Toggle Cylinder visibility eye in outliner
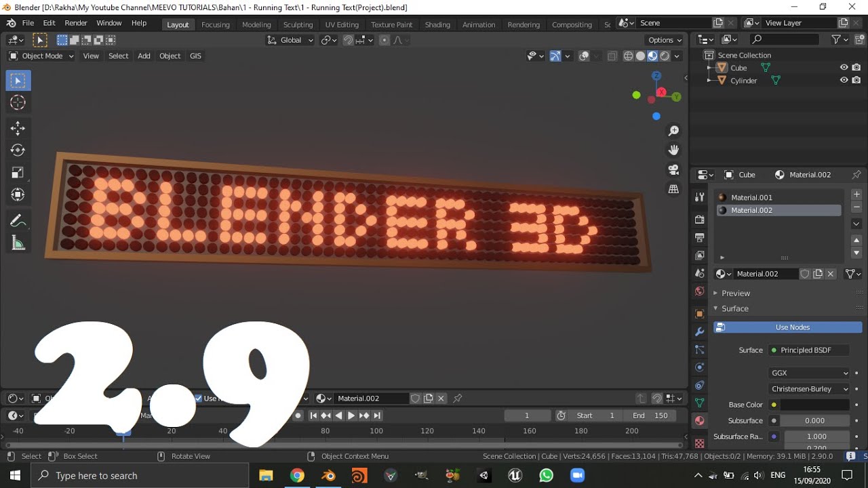The height and width of the screenshot is (488, 868). (844, 80)
